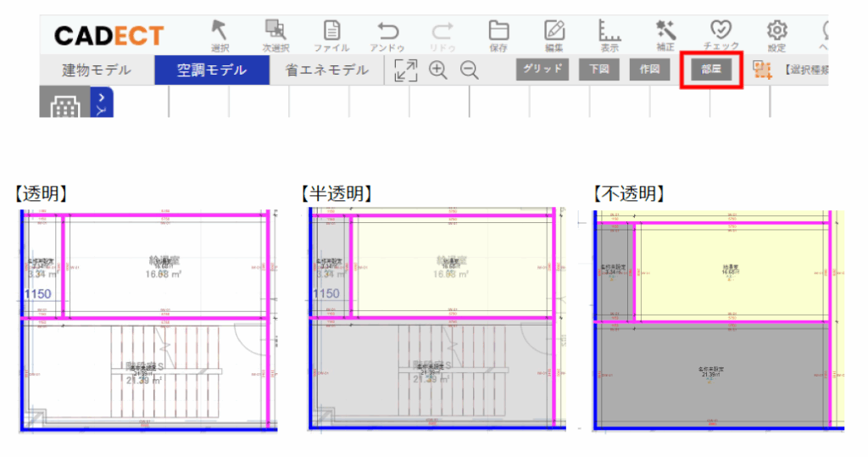Open the 設定 gear settings
868x457 pixels.
(776, 32)
